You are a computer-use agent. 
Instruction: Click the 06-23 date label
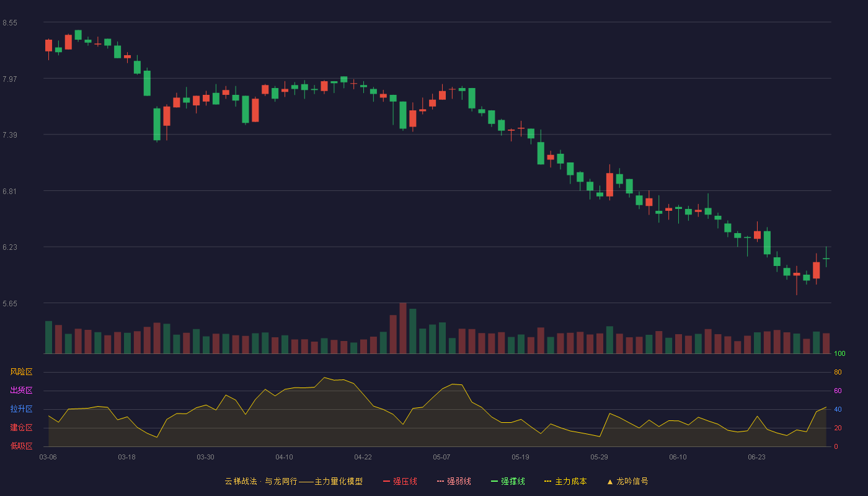click(757, 457)
